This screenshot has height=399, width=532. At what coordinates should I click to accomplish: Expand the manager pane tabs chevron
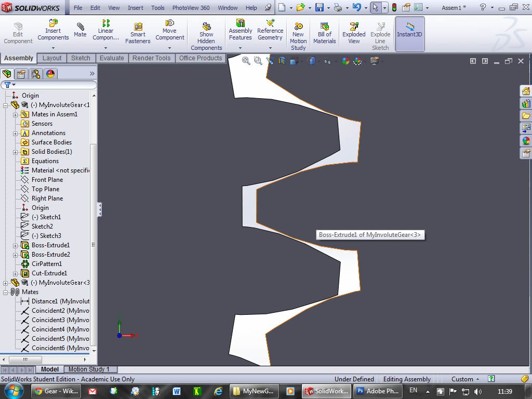92,74
